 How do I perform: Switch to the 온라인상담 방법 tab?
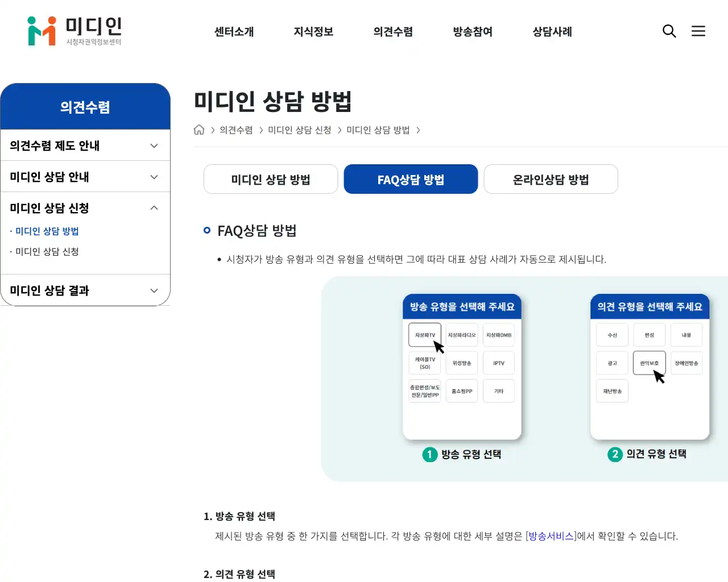551,179
